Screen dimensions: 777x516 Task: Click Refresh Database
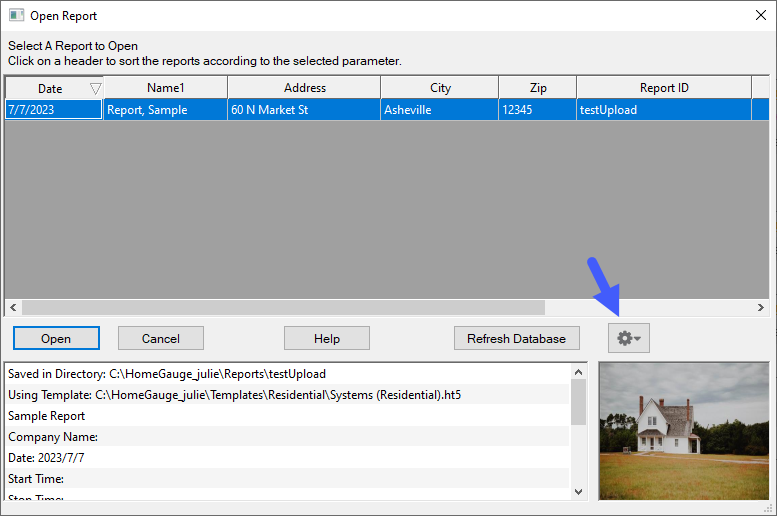[516, 338]
